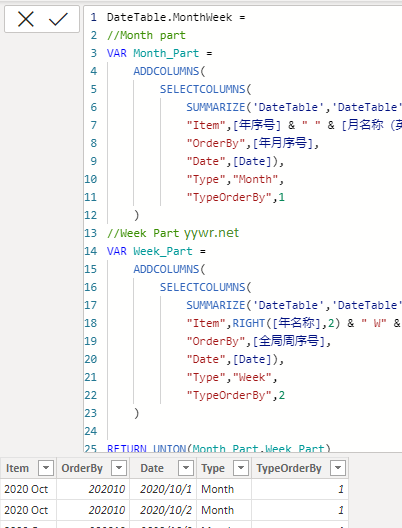
Task: Click the 2020/10/1 date cell
Action: [x=163, y=489]
